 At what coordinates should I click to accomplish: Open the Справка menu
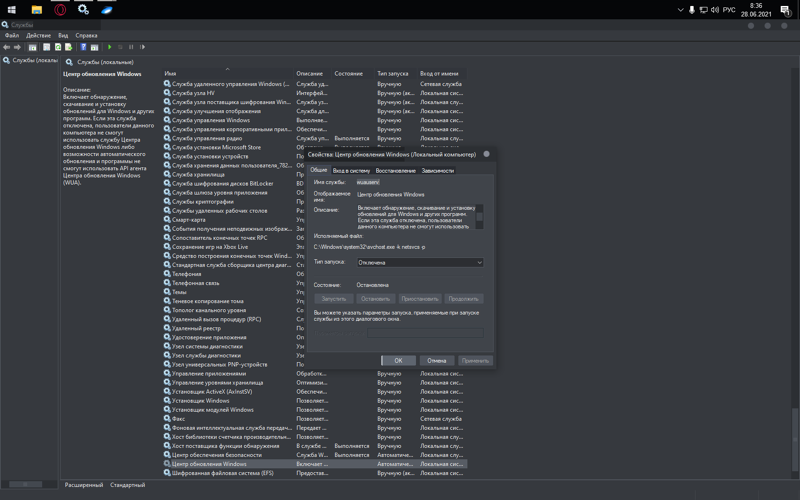pyautogui.click(x=86, y=35)
